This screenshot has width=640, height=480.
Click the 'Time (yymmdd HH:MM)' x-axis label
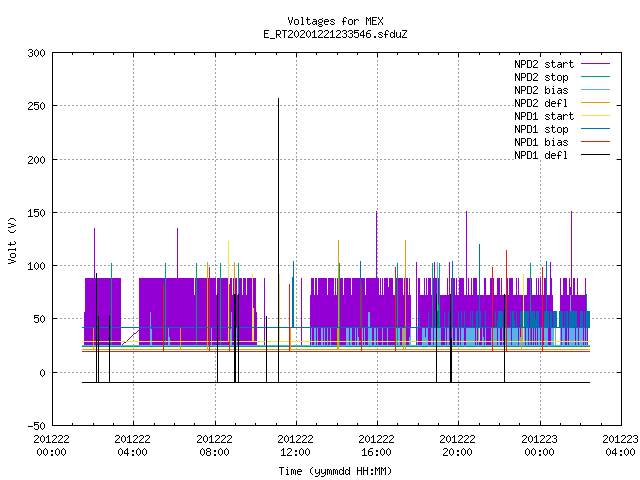[x=335, y=471]
